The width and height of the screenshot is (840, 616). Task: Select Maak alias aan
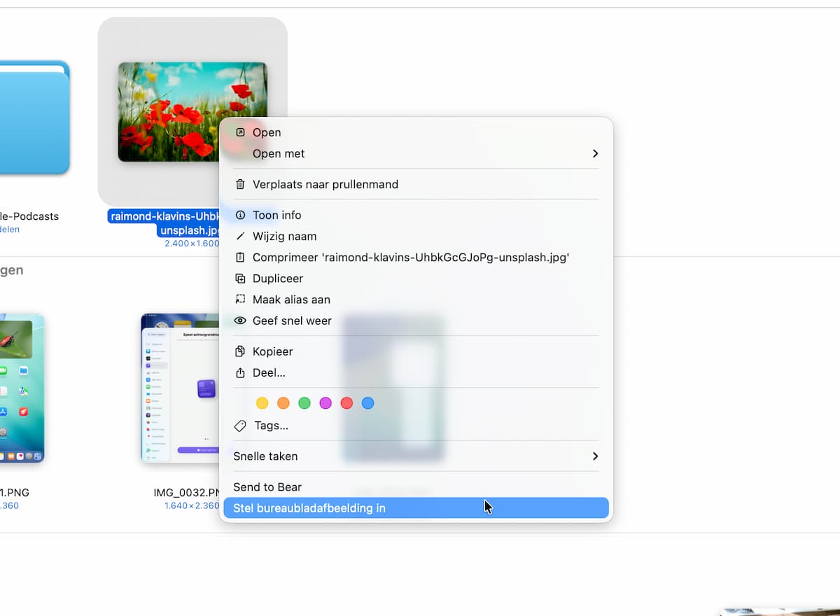click(416, 299)
